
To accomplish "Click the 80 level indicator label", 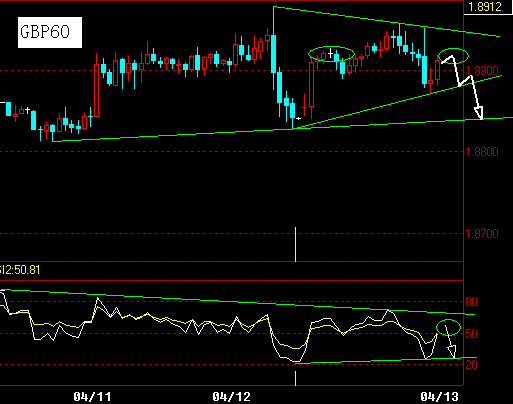I will coord(471,302).
